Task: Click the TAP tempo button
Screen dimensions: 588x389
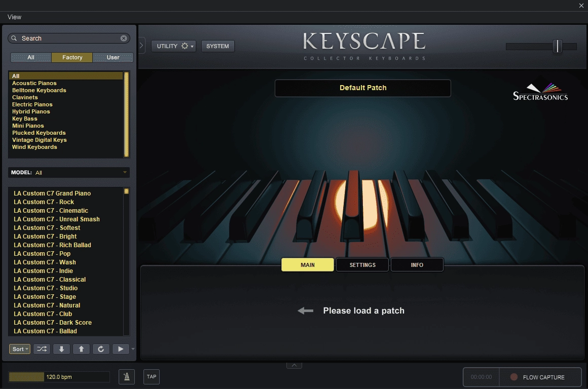Action: click(x=152, y=377)
